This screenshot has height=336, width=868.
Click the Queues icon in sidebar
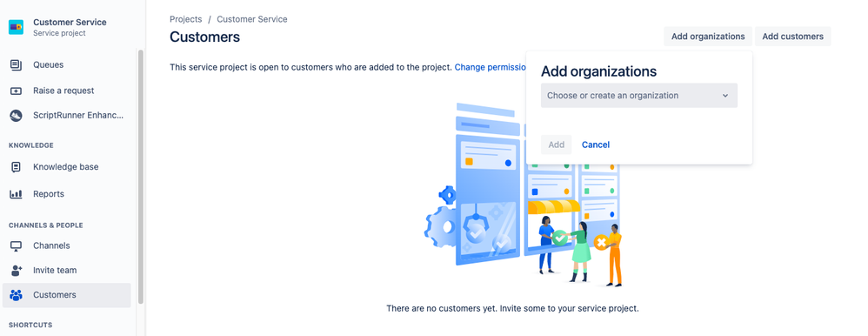[16, 65]
